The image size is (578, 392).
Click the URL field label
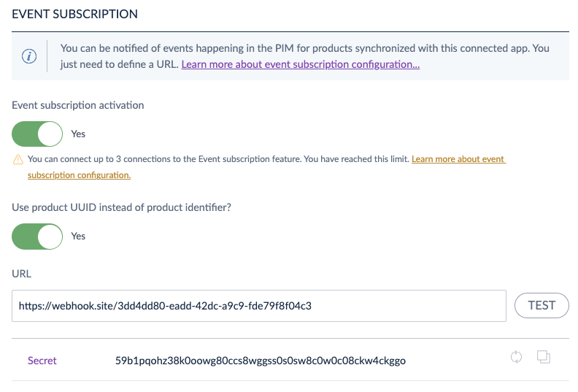21,274
